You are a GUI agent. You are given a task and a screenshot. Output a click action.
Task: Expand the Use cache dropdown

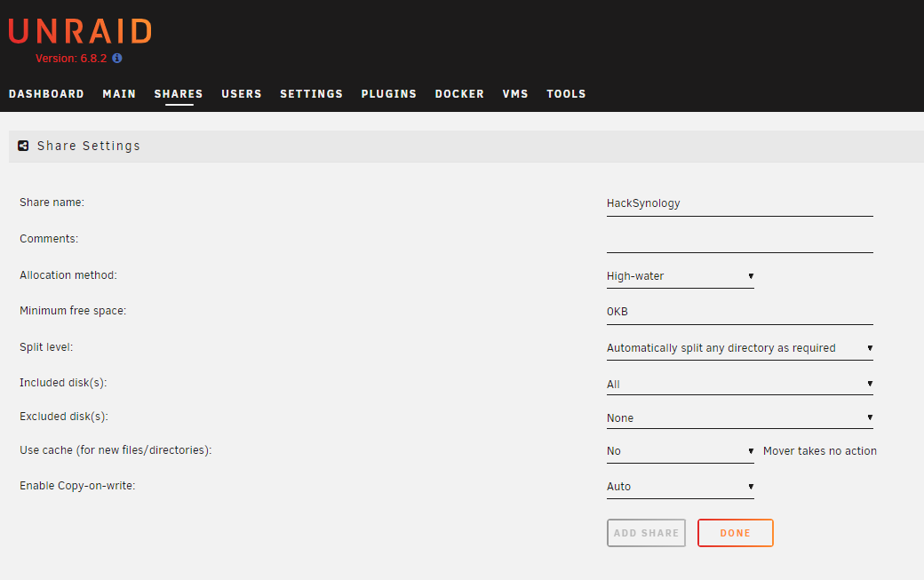coord(680,451)
